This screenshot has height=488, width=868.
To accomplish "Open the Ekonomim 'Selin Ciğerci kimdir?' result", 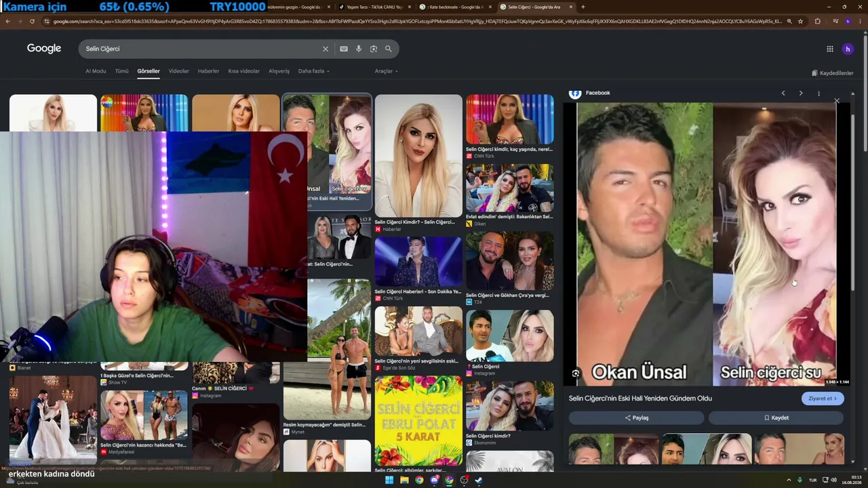I will point(509,413).
